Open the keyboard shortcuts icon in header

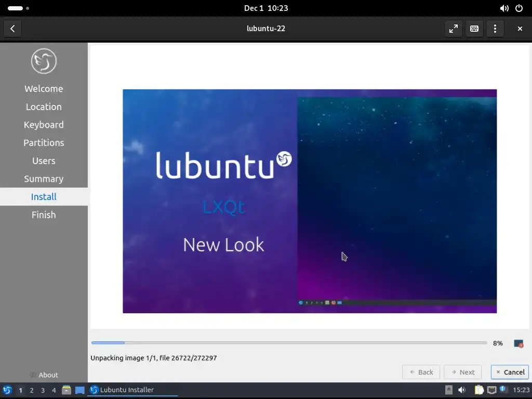click(474, 29)
